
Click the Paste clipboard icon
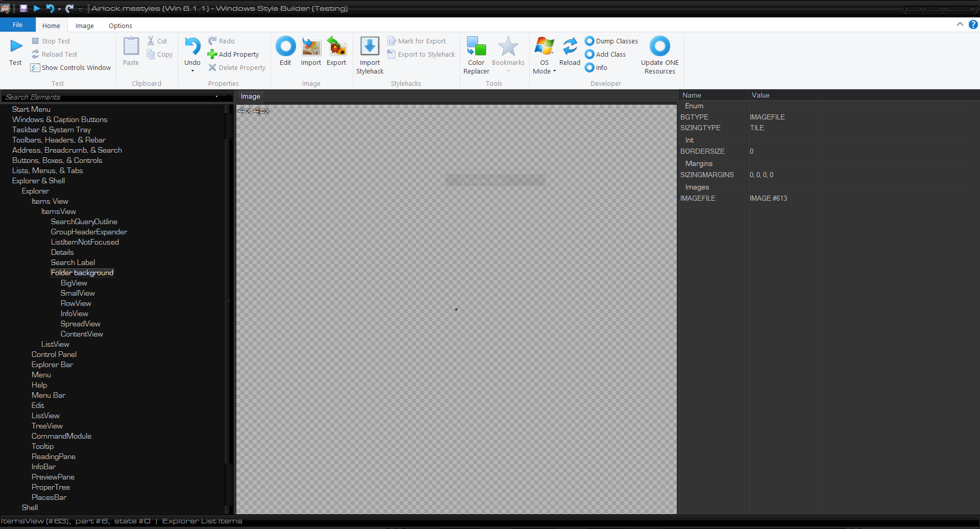(131, 46)
